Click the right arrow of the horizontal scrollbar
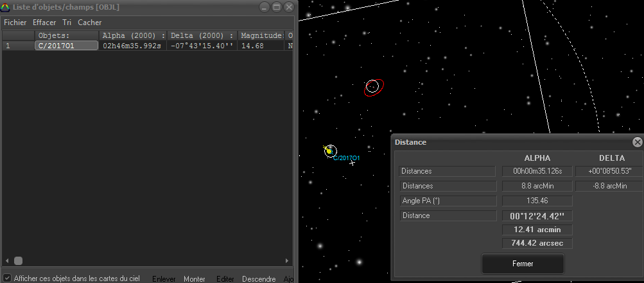Screen dimensions: 644x283 coord(287,260)
